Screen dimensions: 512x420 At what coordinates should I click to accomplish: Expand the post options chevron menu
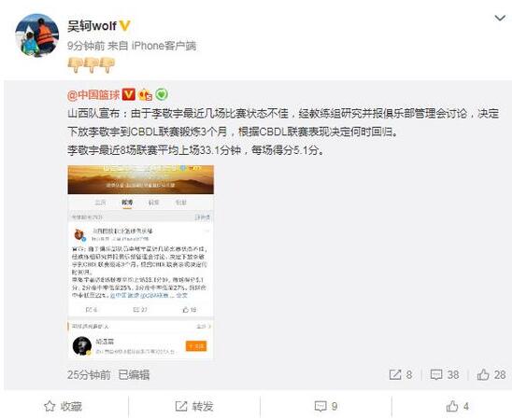tap(500, 18)
